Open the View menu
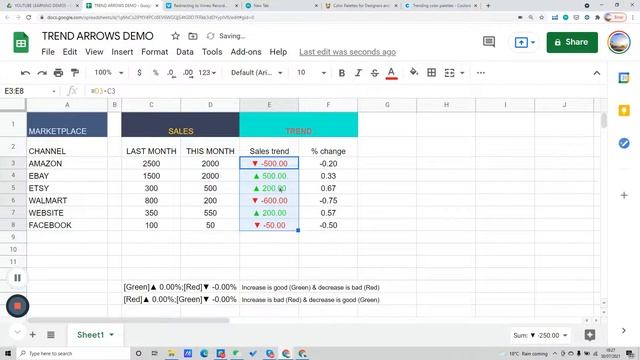Image resolution: width=640 pixels, height=360 pixels. tap(94, 52)
